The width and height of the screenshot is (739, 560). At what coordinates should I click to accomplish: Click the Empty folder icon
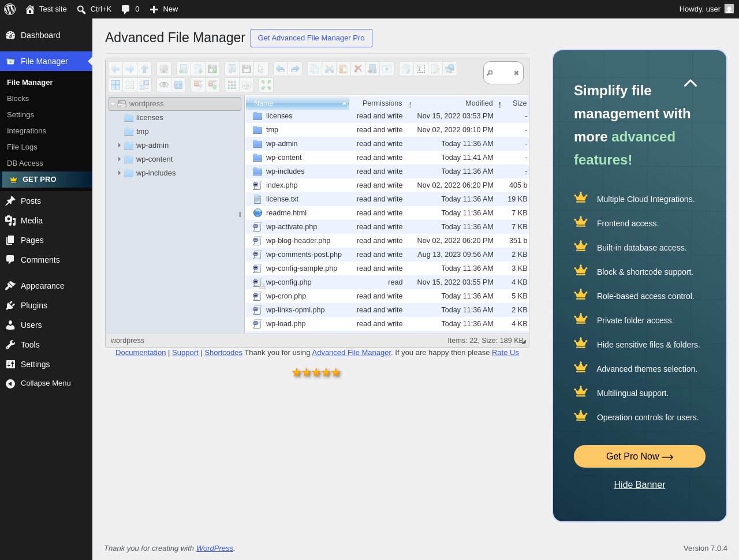click(372, 69)
